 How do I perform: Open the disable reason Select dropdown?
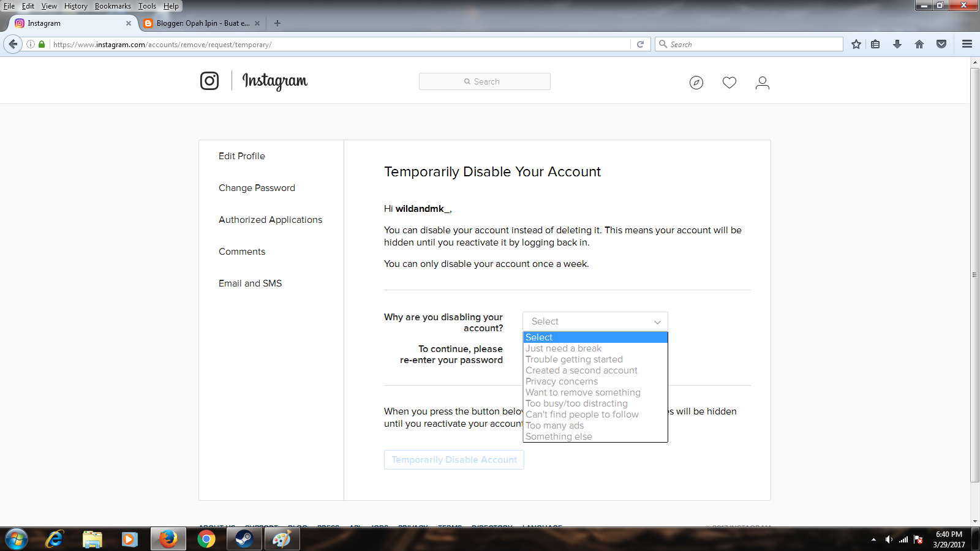[x=595, y=321]
